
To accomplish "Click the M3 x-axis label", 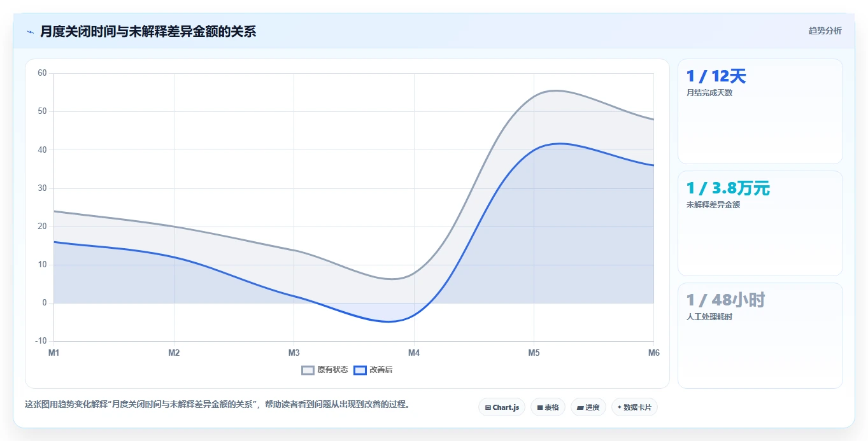I will [294, 353].
